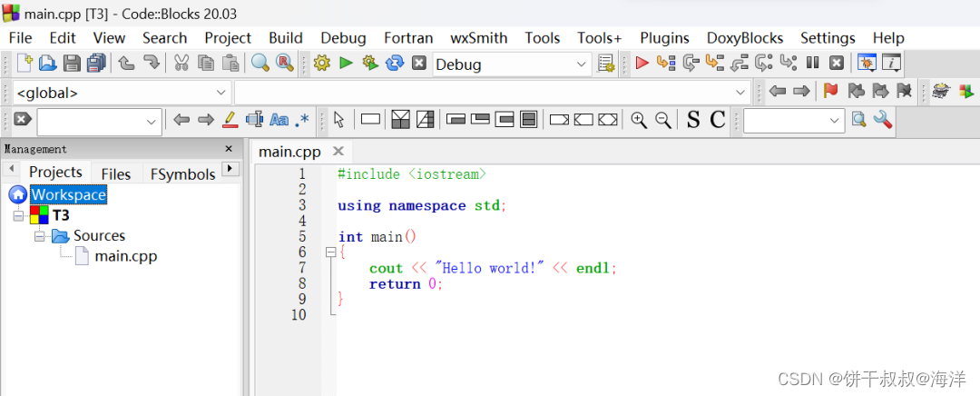The height and width of the screenshot is (396, 980).
Task: Run the program with green play icon
Action: pyautogui.click(x=347, y=63)
